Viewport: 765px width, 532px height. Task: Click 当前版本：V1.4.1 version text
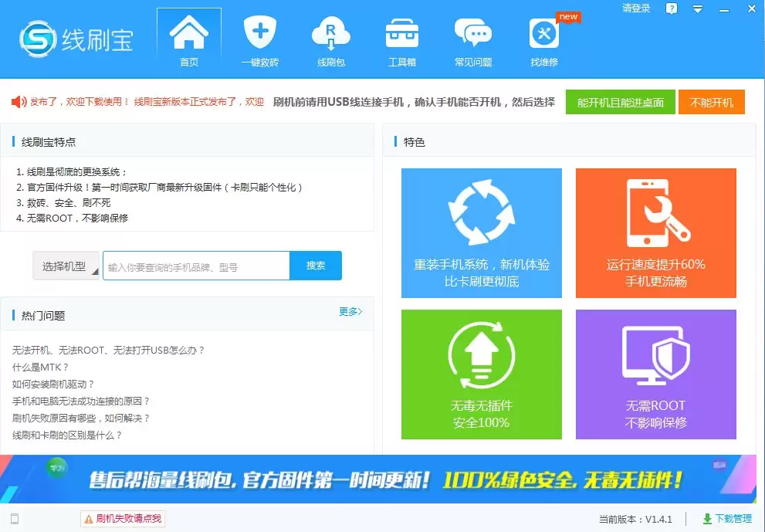(635, 519)
